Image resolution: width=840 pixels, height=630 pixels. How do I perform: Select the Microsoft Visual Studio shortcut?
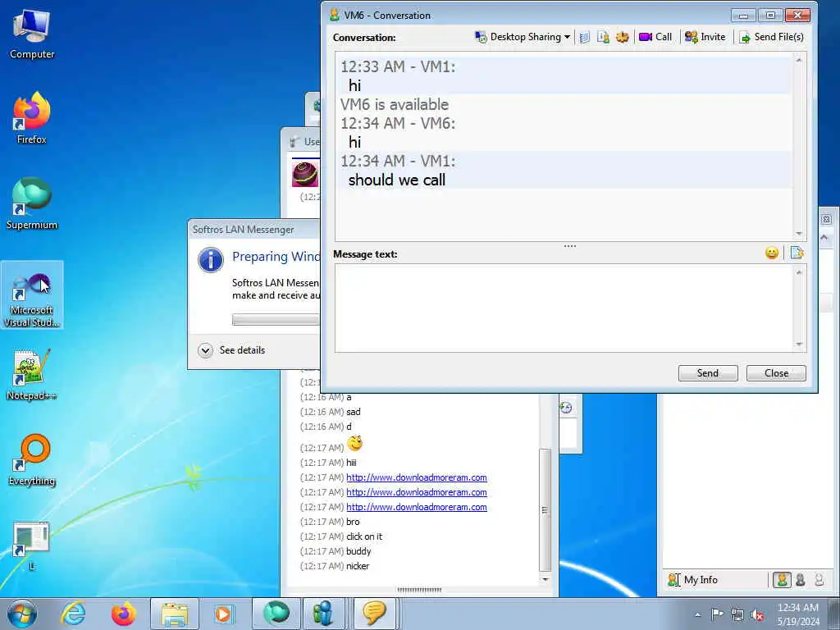(x=32, y=295)
